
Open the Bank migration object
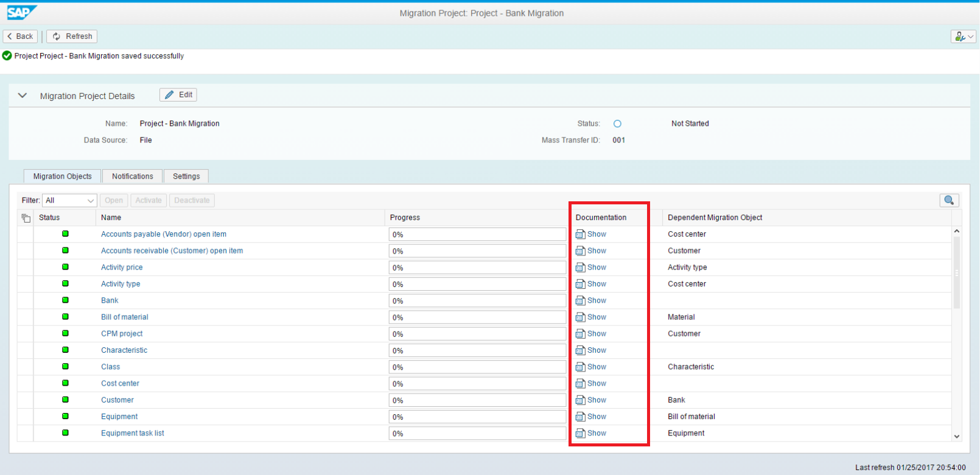click(110, 300)
